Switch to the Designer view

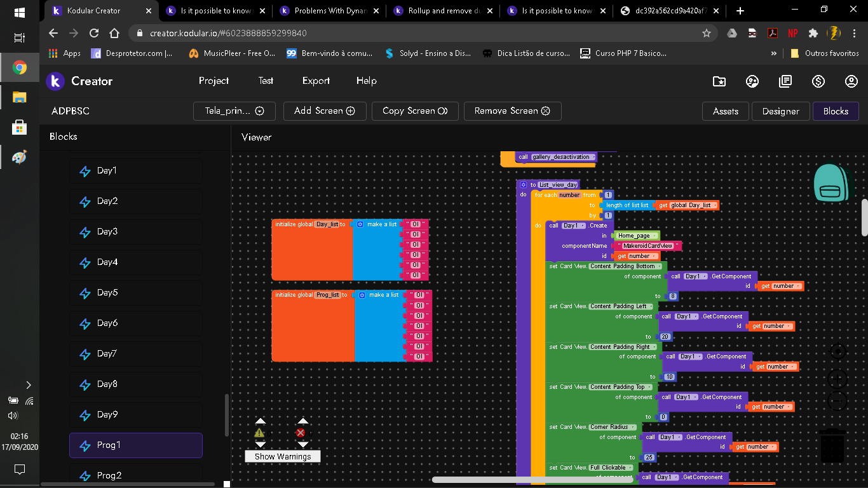tap(780, 111)
